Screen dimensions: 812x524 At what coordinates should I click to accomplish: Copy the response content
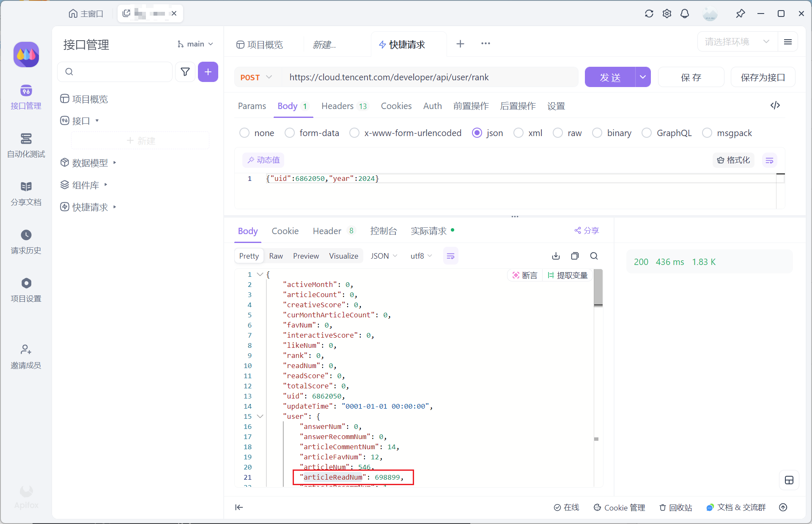point(575,256)
